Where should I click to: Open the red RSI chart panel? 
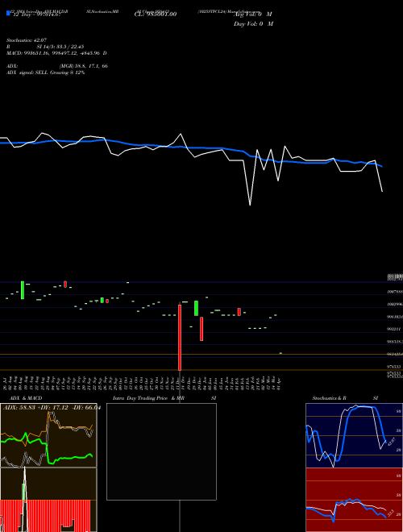(x=354, y=500)
